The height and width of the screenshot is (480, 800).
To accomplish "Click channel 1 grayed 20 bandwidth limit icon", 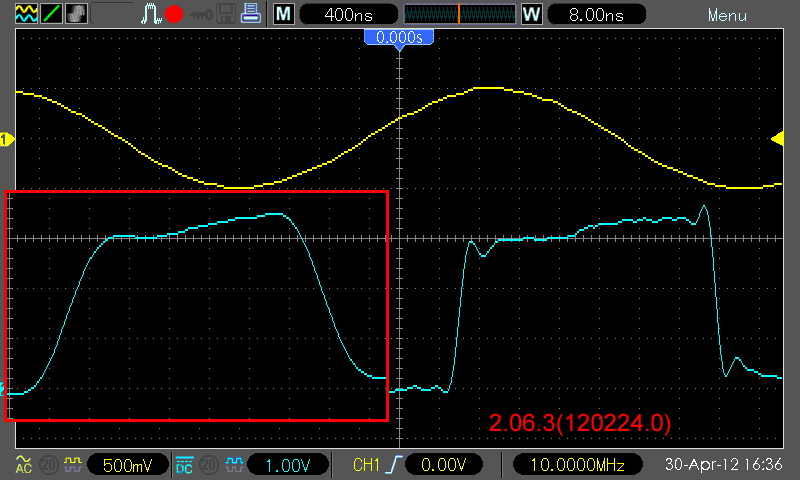I will (48, 465).
